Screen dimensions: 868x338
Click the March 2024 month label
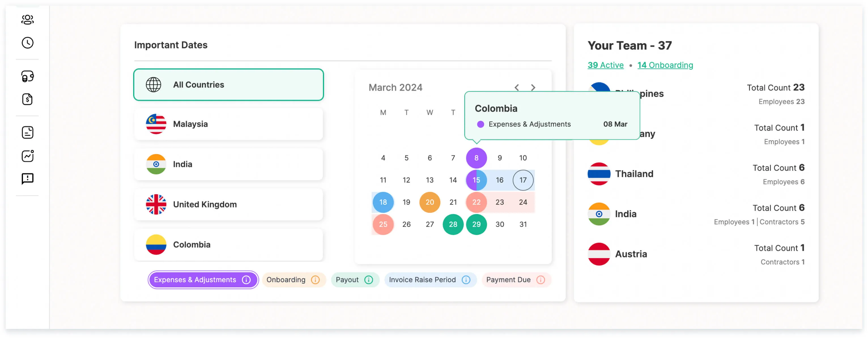pos(395,87)
